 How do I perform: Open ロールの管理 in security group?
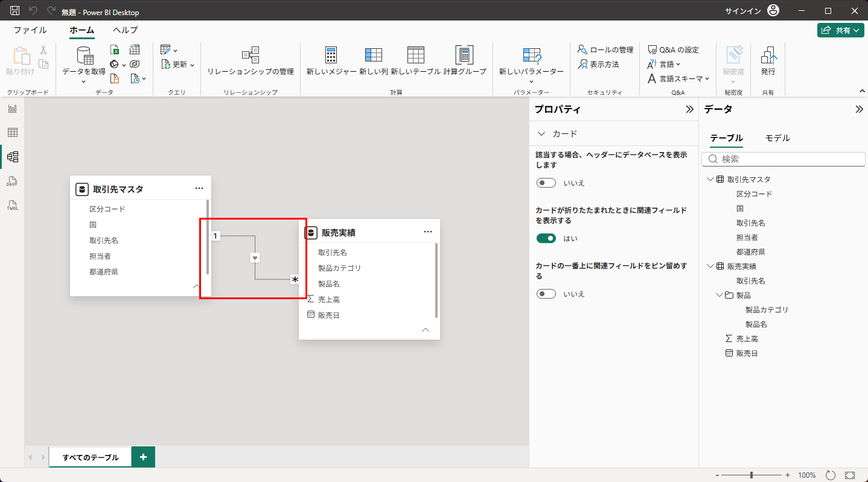pos(605,49)
